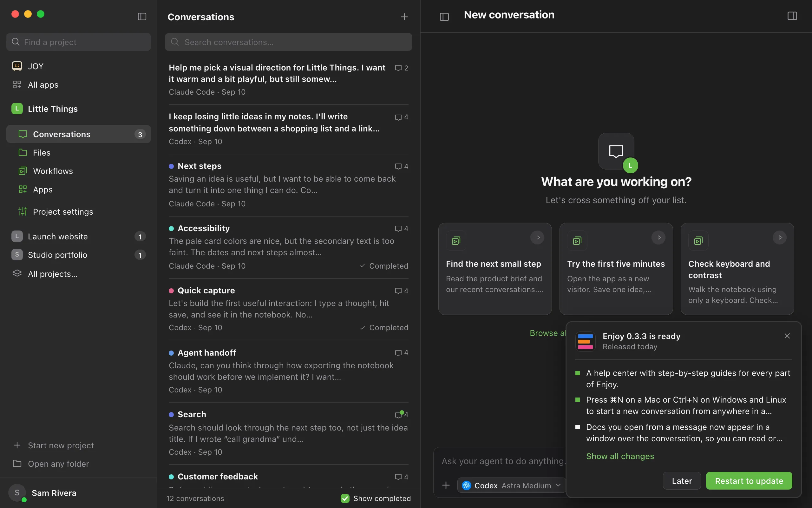Click the 12 conversations count text
Screen dimensions: 812x508
(195, 498)
